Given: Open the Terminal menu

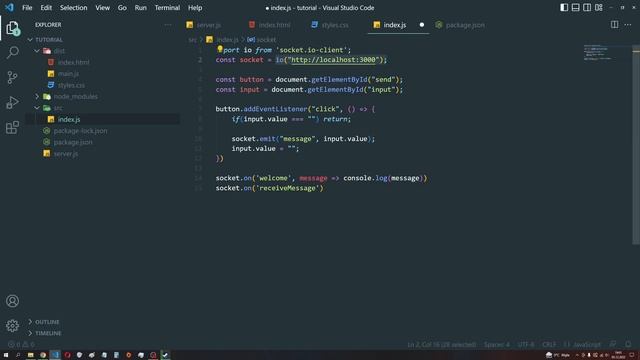Looking at the screenshot, I should point(167,7).
